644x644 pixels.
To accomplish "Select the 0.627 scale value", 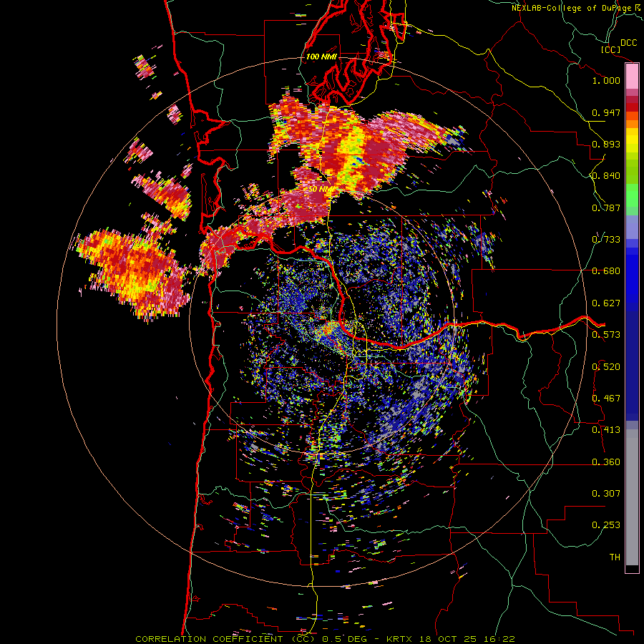I will [x=606, y=303].
